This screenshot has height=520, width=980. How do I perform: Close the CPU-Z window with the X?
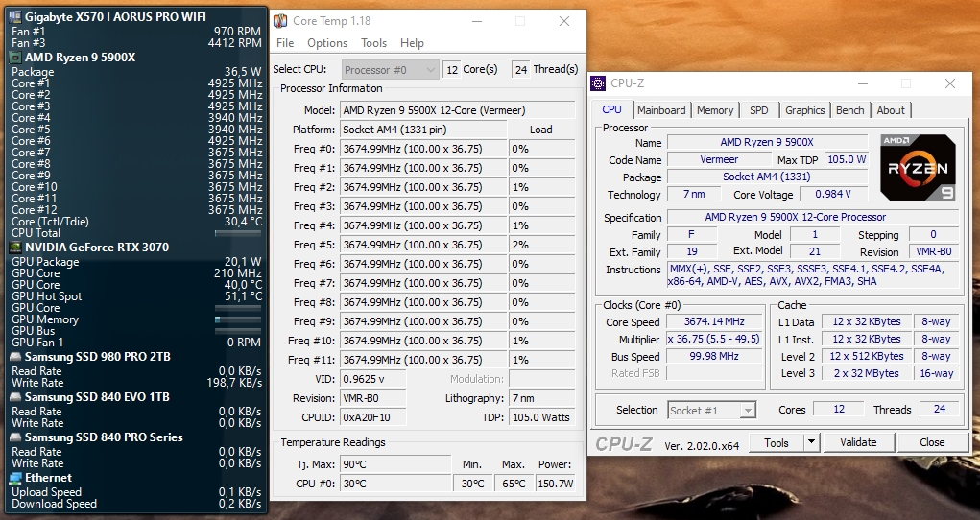click(x=950, y=83)
